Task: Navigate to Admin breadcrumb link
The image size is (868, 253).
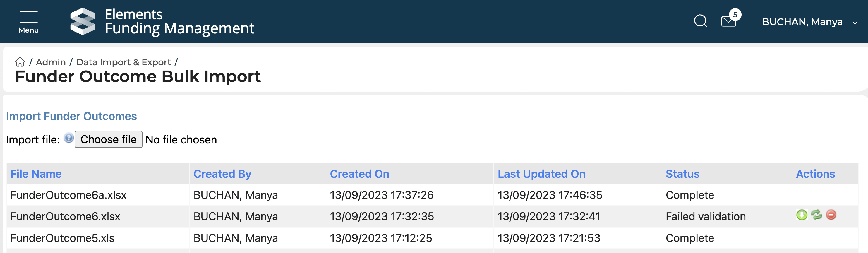Action: click(x=51, y=62)
